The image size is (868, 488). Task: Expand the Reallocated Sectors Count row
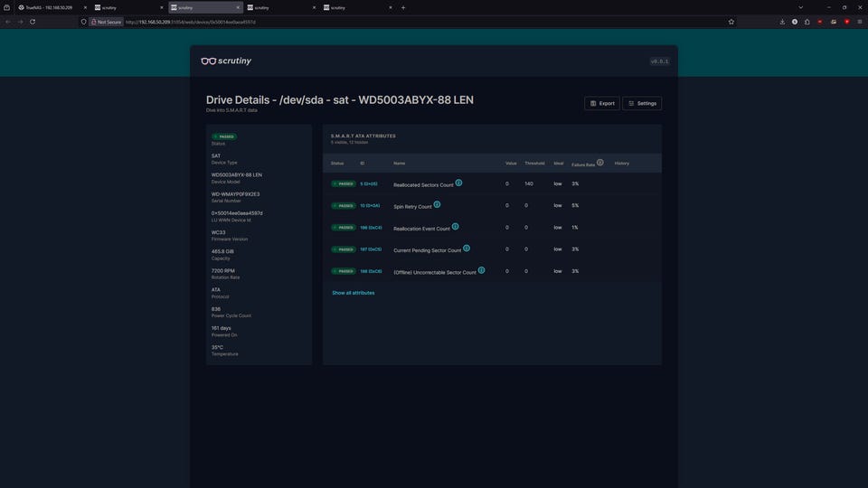[x=423, y=184]
